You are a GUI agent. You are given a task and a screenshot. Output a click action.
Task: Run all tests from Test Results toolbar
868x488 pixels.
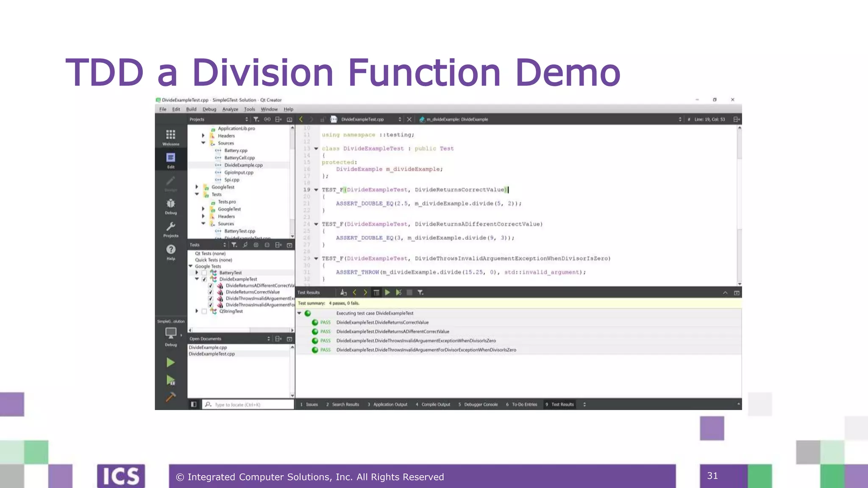pos(387,293)
